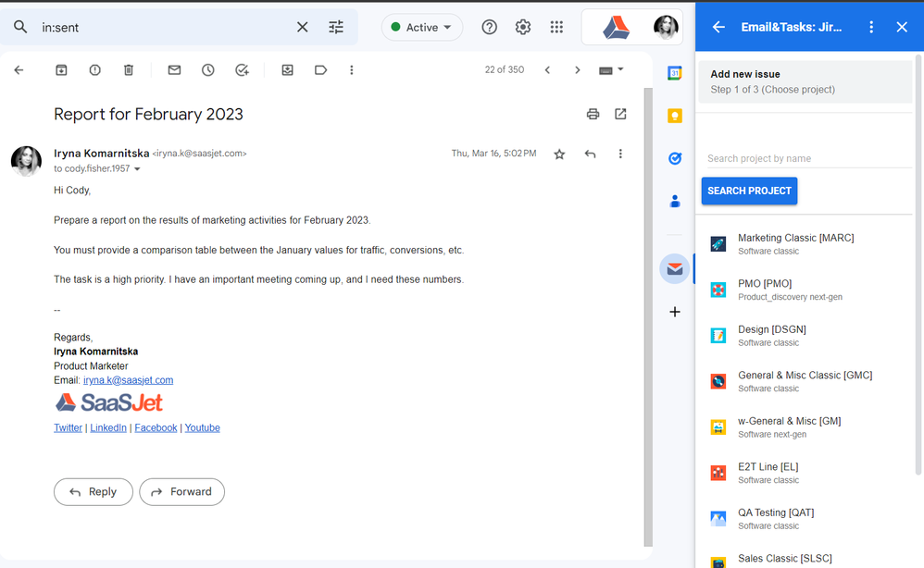Image resolution: width=924 pixels, height=568 pixels.
Task: Print the whole conversation
Action: (593, 114)
